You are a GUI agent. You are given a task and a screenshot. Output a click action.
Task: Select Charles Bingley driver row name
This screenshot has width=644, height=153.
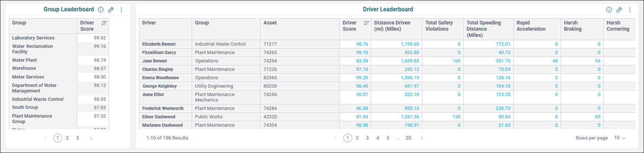point(158,69)
